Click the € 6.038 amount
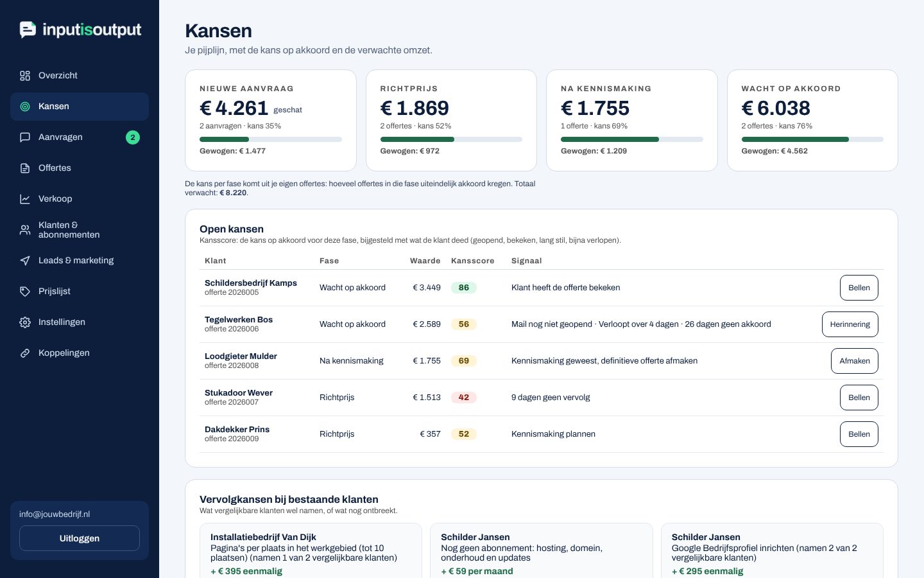The image size is (924, 578). click(x=776, y=108)
